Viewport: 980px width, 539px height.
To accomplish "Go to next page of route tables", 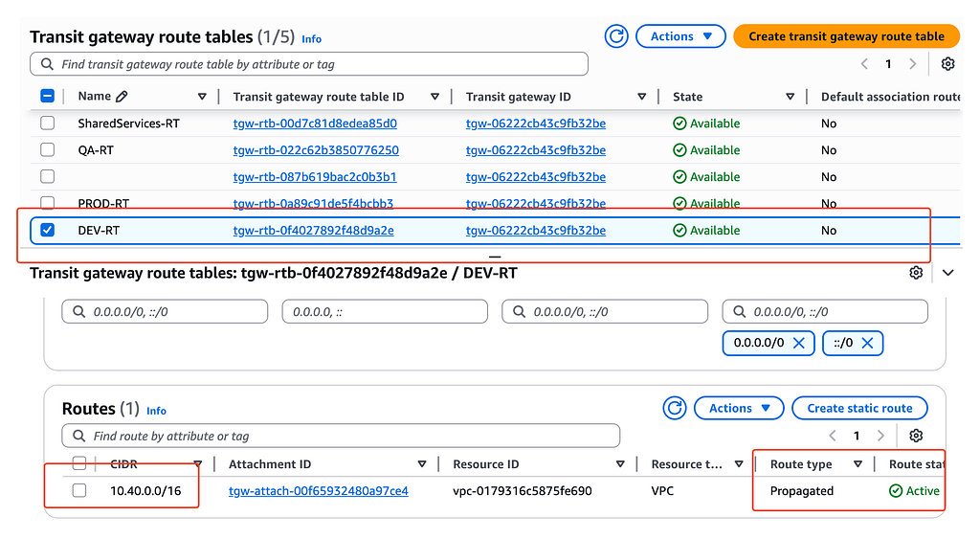I will tap(912, 64).
